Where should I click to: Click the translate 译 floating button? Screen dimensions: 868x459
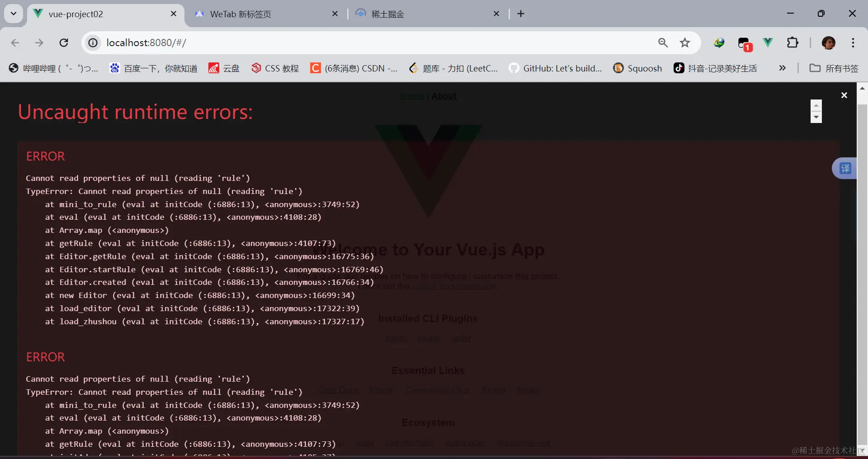[x=844, y=169]
